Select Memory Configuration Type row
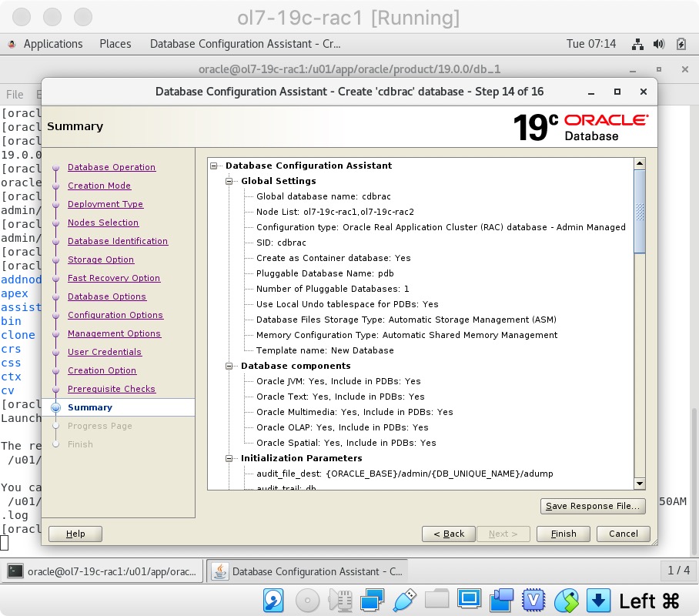 [x=406, y=335]
